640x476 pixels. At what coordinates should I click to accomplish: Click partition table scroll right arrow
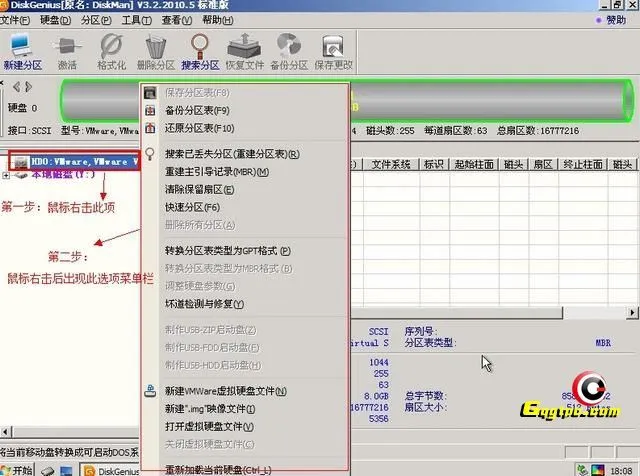pos(632,313)
